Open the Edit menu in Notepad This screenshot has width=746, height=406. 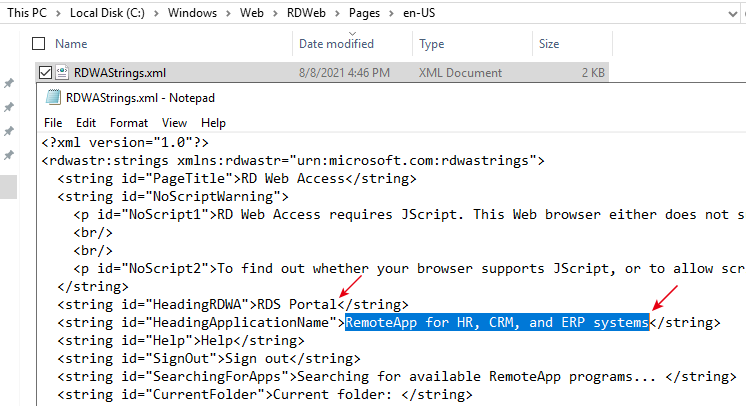(x=86, y=123)
